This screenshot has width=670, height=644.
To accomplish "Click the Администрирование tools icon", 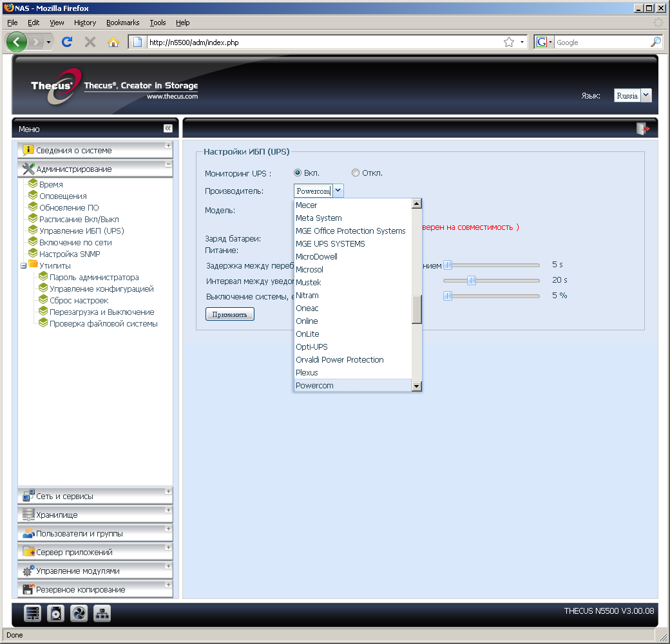I will coord(28,169).
